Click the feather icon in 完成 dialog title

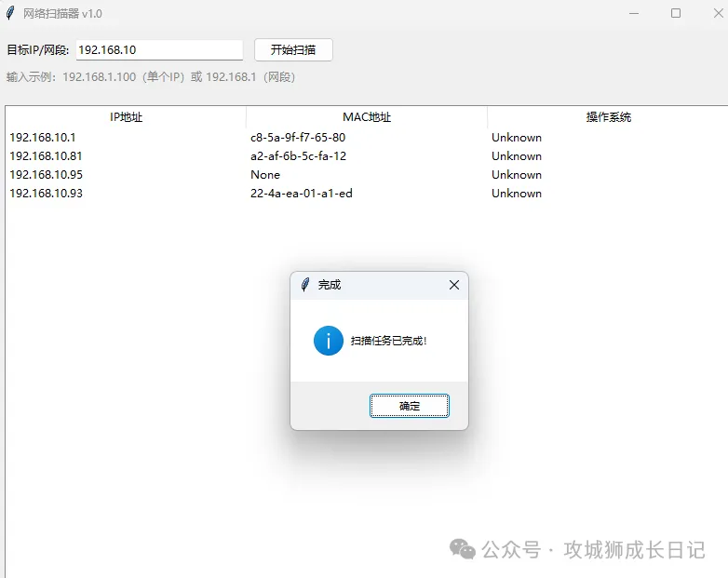(x=304, y=285)
